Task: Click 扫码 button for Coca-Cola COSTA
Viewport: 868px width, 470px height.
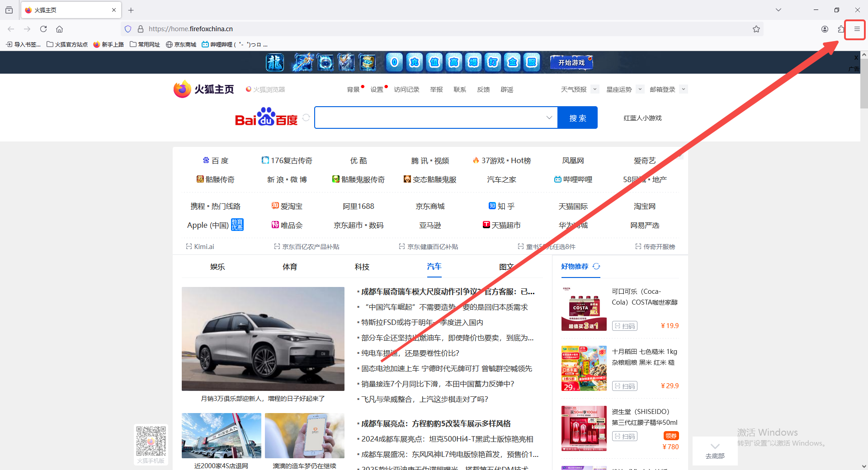Action: 624,326
